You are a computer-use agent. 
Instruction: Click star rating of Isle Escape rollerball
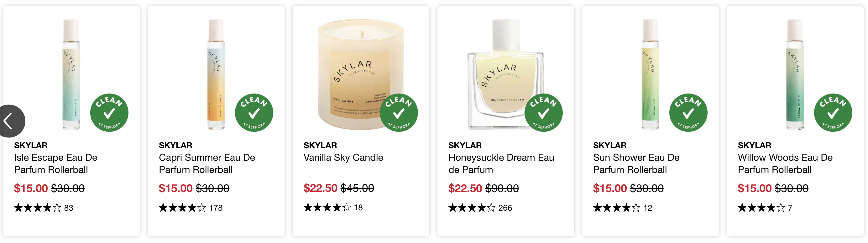38,208
